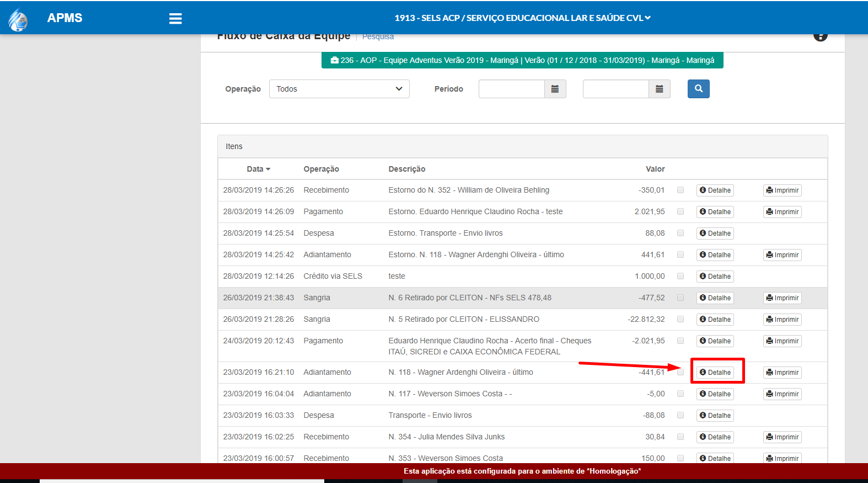The width and height of the screenshot is (868, 483).
Task: Open Detalhe for Estorno. N. 118 row
Action: [715, 255]
